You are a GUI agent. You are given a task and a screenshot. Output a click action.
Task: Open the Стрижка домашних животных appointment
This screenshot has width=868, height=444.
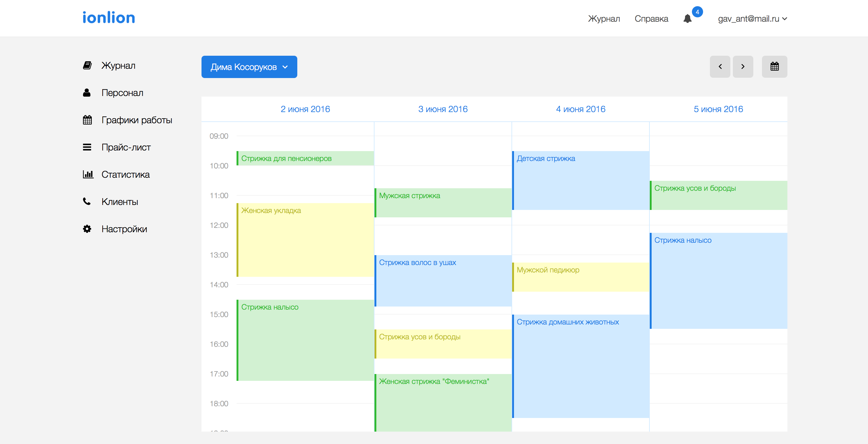(580, 366)
